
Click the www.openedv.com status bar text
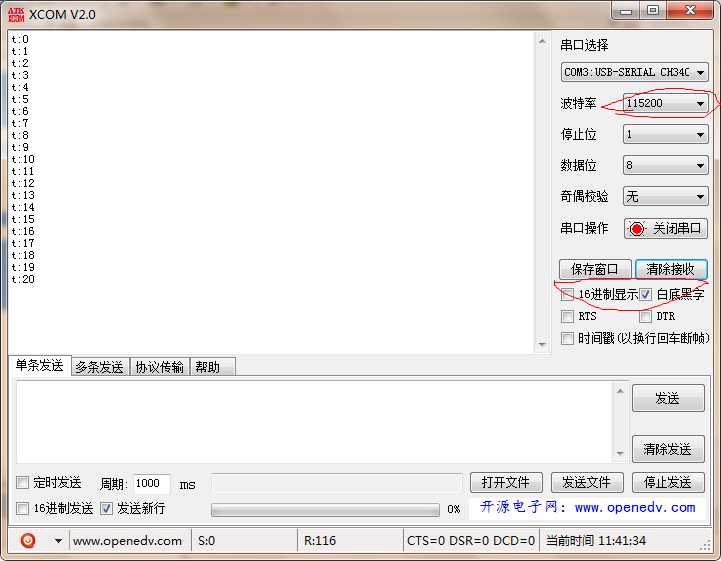(127, 541)
